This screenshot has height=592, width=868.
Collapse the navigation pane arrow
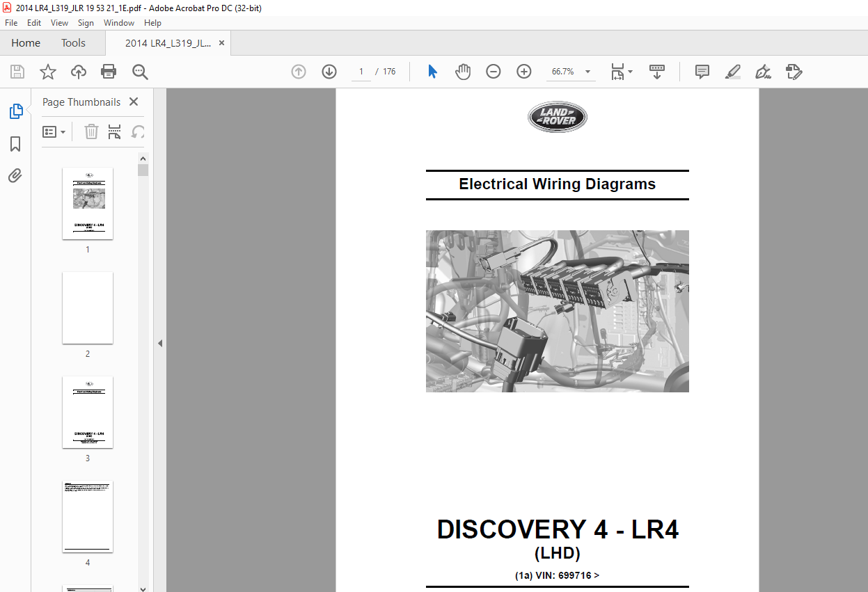pyautogui.click(x=159, y=343)
